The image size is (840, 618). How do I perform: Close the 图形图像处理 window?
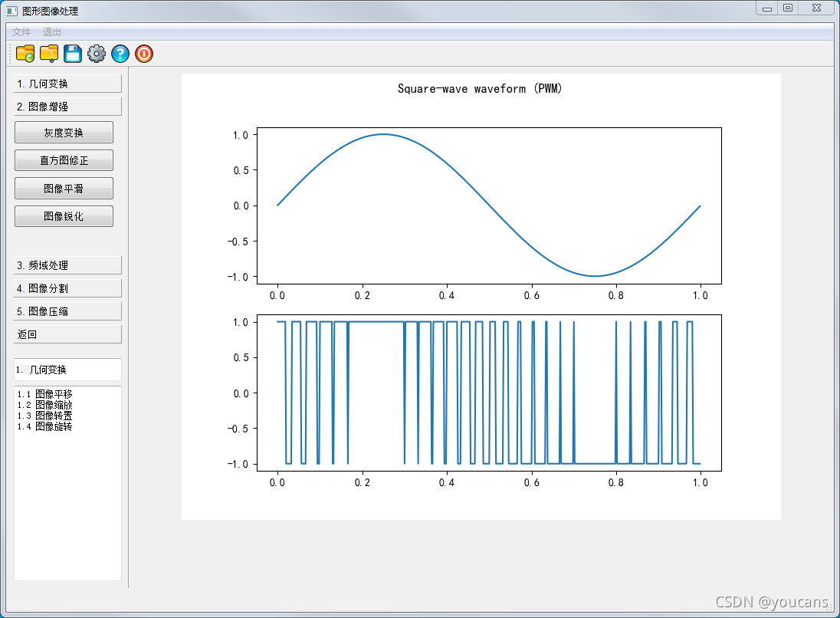[x=816, y=8]
